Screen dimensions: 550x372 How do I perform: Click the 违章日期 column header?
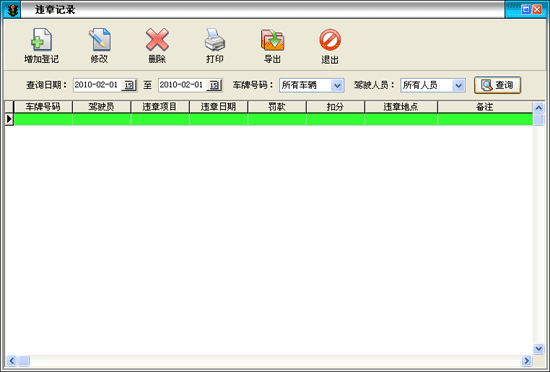(x=219, y=107)
